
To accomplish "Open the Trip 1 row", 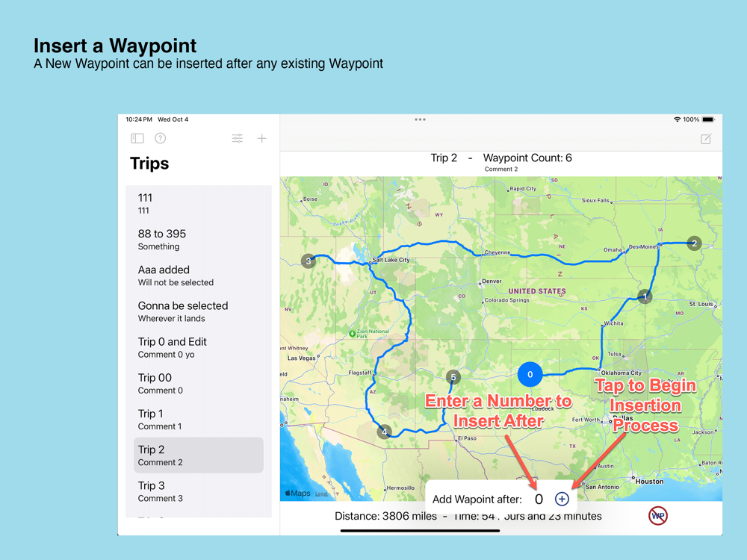I will click(199, 420).
